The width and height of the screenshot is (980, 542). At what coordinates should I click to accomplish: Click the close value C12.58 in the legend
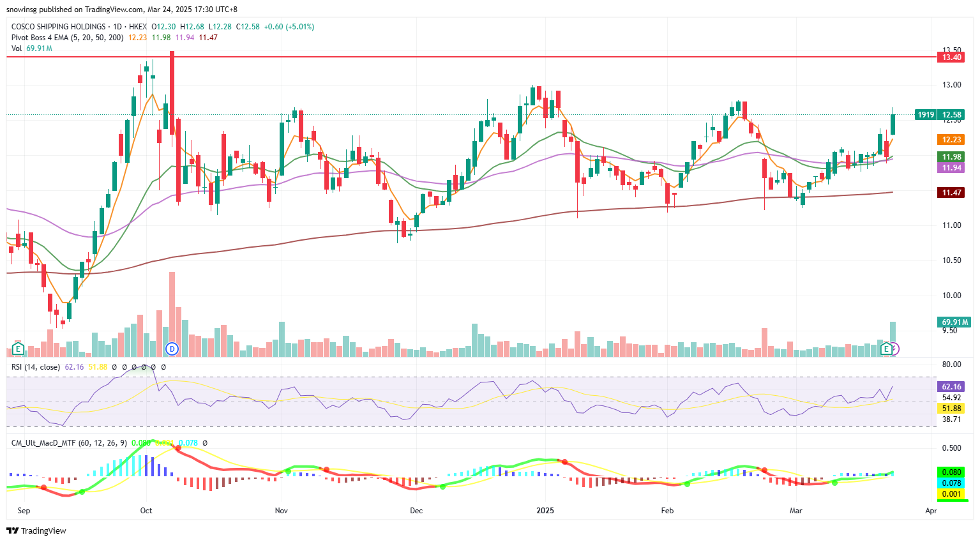pos(248,27)
